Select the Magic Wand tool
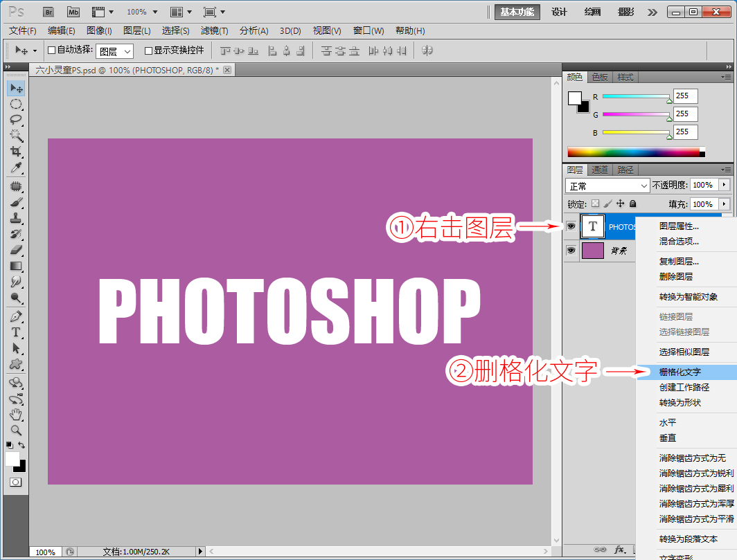This screenshot has height=560, width=737. pyautogui.click(x=16, y=135)
